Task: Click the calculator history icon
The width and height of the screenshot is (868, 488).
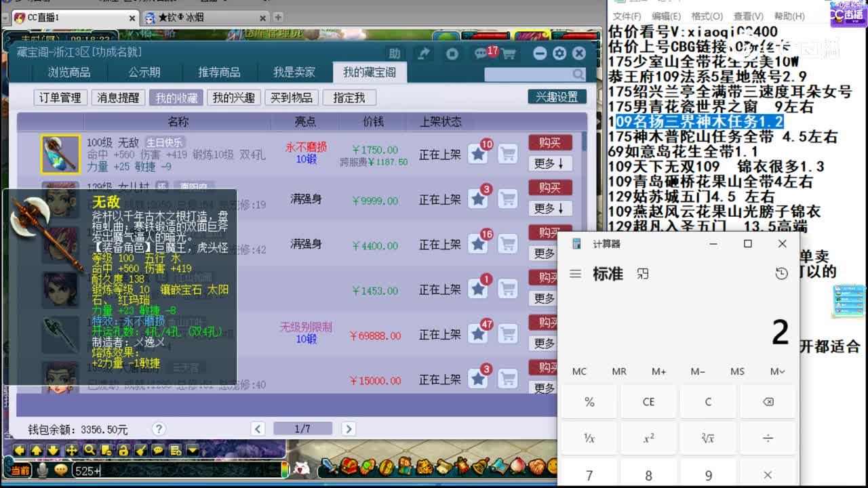Action: tap(782, 274)
